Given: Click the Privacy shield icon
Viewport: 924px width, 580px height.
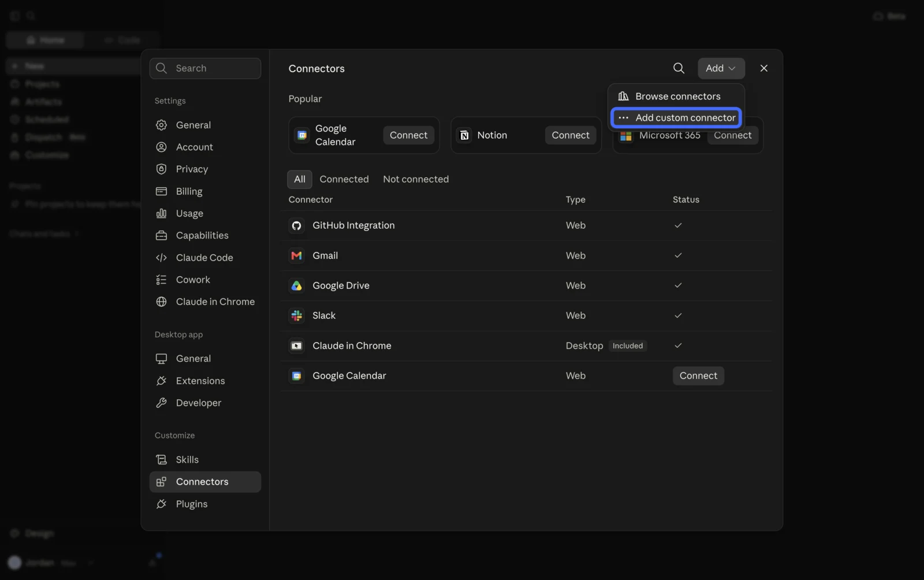Looking at the screenshot, I should [161, 169].
